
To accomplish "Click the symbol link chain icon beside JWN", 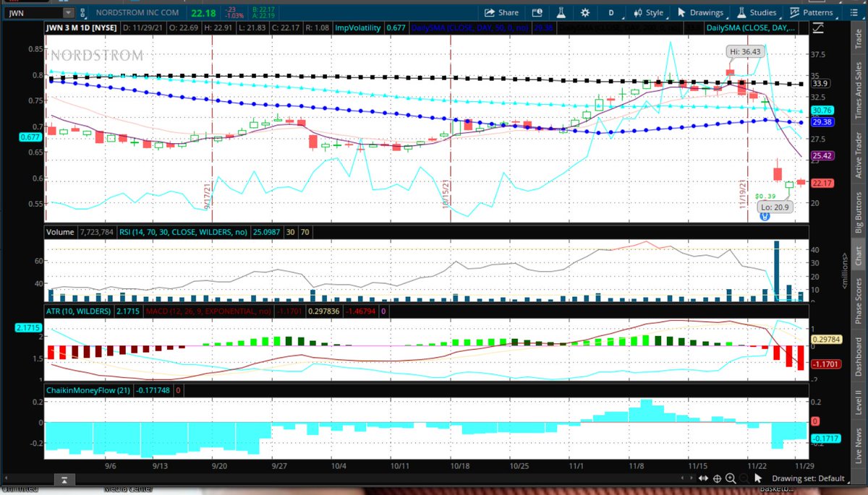I will [82, 12].
